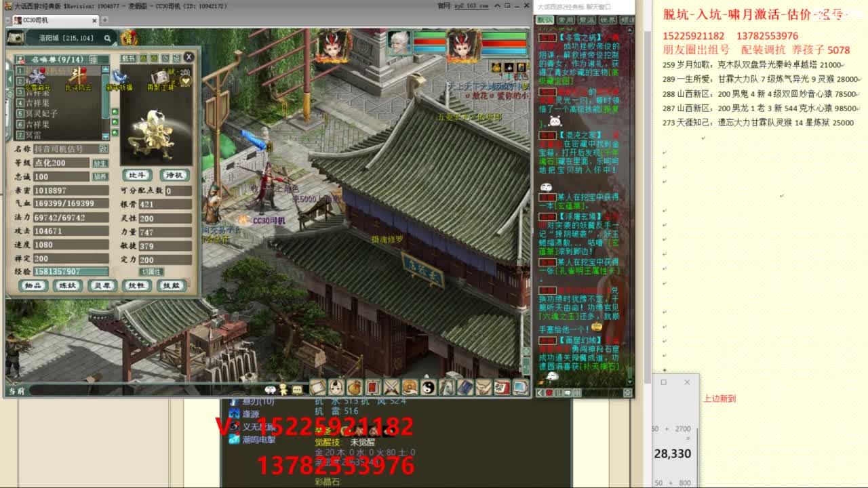This screenshot has width=868, height=488.
Task: Open the scroll icon in bottom toolbar
Action: pos(318,387)
